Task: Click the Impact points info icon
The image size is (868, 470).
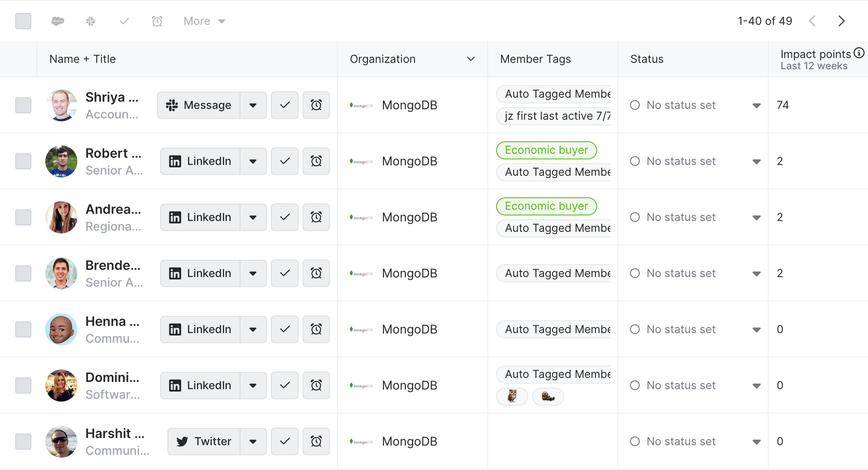Action: 859,53
